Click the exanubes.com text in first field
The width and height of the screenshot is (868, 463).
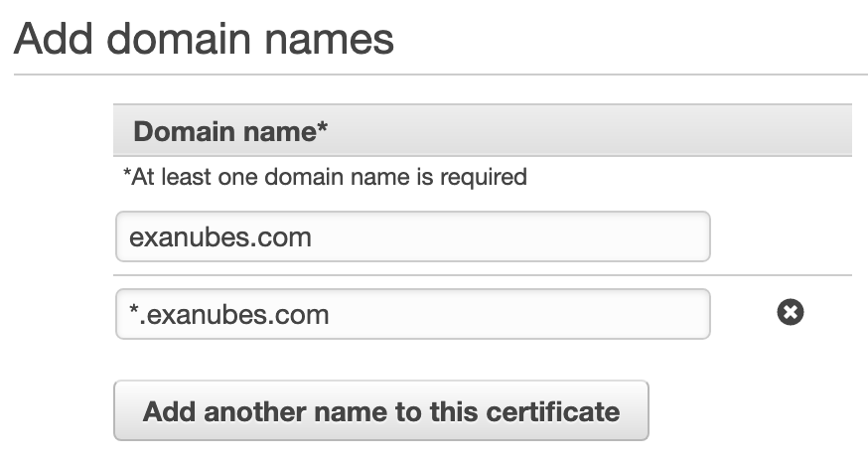point(220,237)
